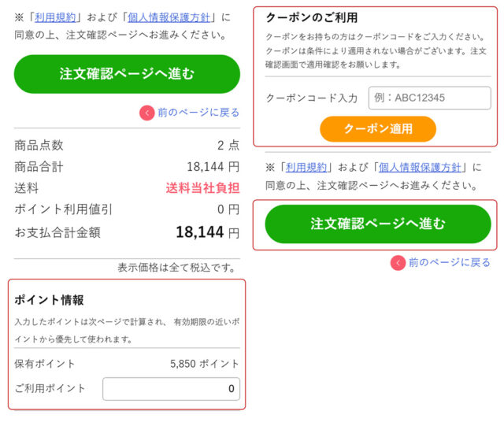Viewport: 504px width, 422px height.
Task: Click the 5,850 ポイント balance value
Action: [205, 364]
